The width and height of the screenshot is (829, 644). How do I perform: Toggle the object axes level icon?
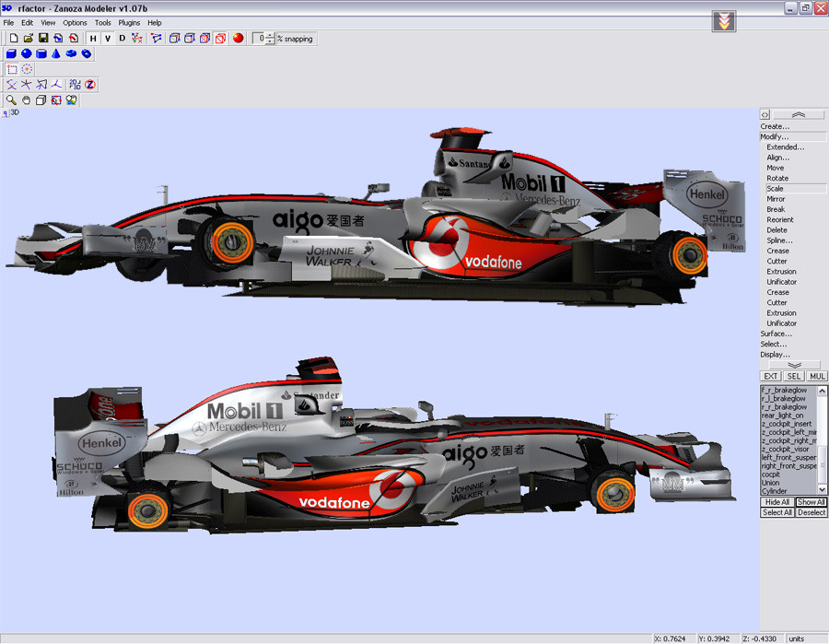click(x=56, y=85)
